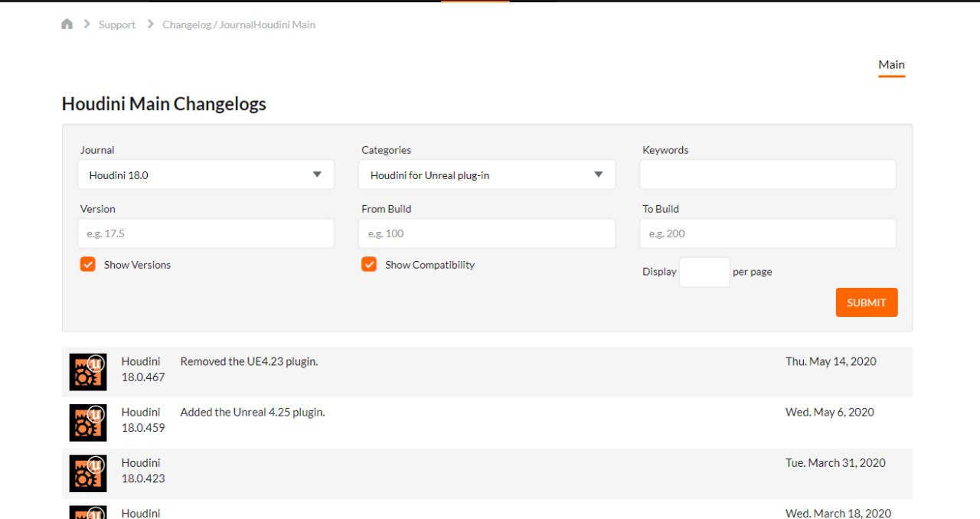Open Changelog / JournalHoudini Main breadcrumb
Image resolution: width=980 pixels, height=519 pixels.
tap(239, 24)
